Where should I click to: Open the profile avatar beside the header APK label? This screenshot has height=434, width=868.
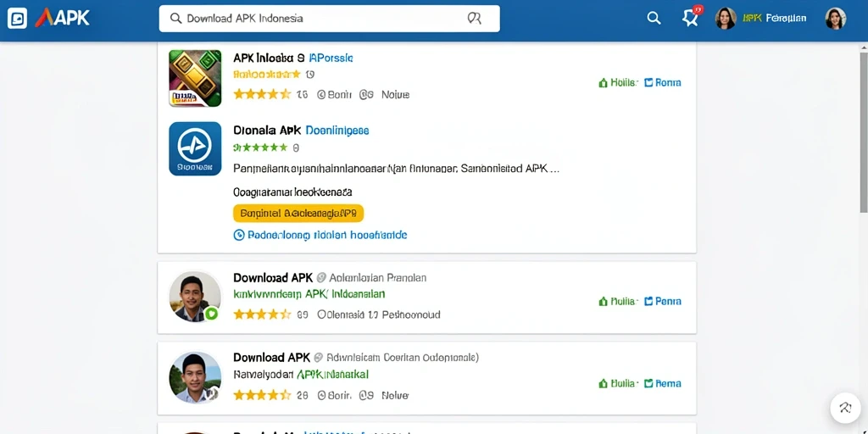[x=726, y=19]
